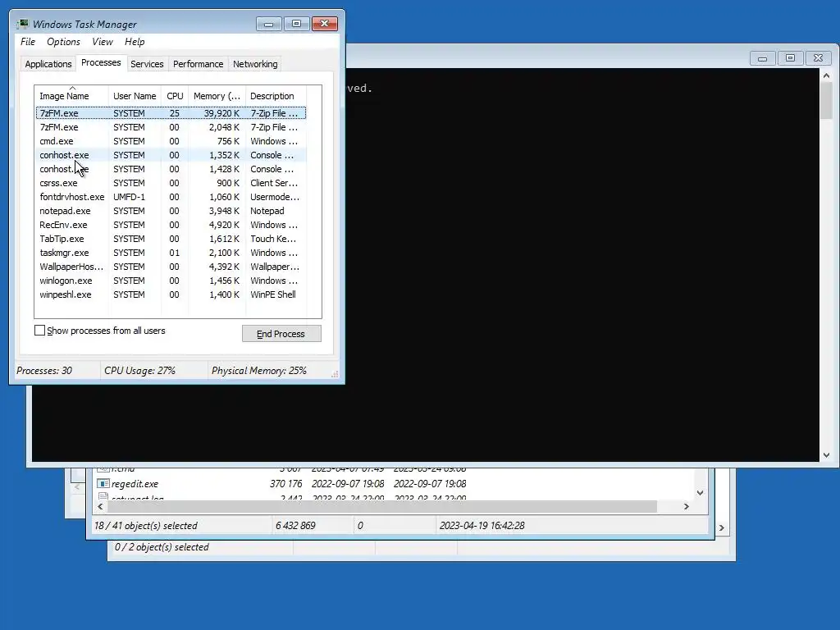Select the winlogon.exe process row
840x630 pixels.
tap(171, 281)
